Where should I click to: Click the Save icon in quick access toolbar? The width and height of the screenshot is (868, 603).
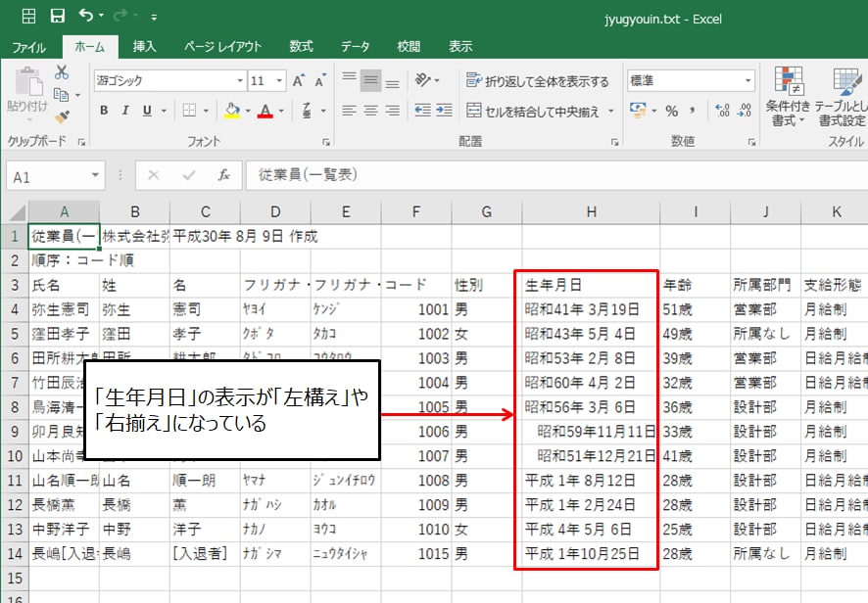[x=58, y=16]
